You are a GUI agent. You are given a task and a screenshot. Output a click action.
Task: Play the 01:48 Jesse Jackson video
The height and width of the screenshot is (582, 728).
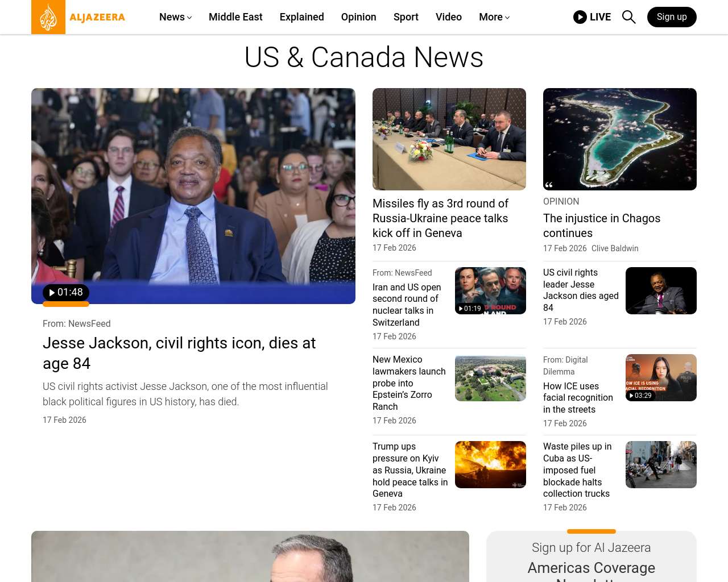pyautogui.click(x=65, y=293)
